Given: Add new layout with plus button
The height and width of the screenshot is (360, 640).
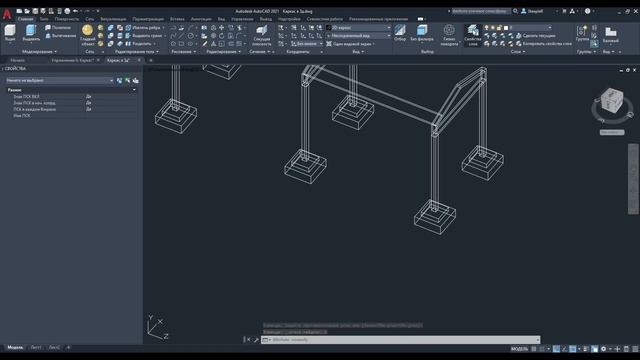Looking at the screenshot, I should pyautogui.click(x=68, y=348).
